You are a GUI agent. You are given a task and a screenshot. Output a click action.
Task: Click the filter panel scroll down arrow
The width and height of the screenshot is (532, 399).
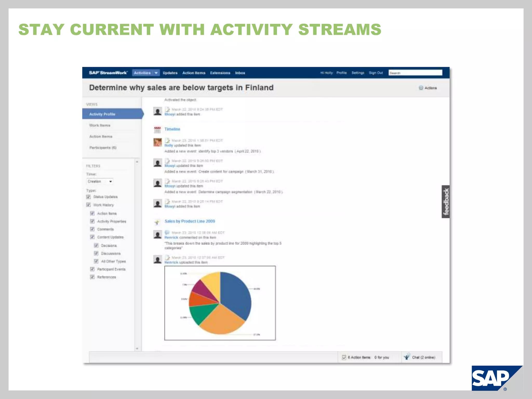tap(137, 349)
